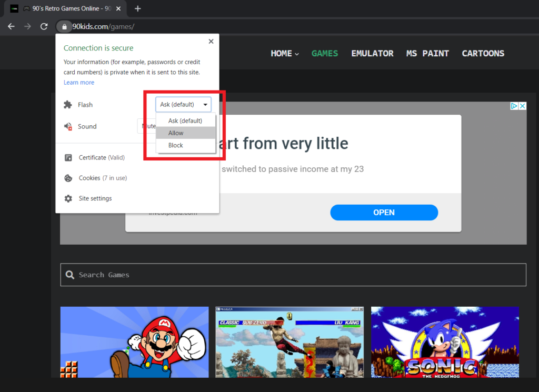539x392 pixels.
Task: Click the Certificate icon
Action: (x=68, y=157)
